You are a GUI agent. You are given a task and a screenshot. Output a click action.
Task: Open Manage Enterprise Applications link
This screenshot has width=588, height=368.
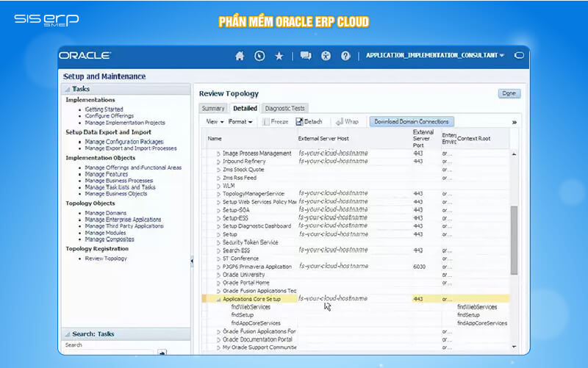[x=123, y=220]
